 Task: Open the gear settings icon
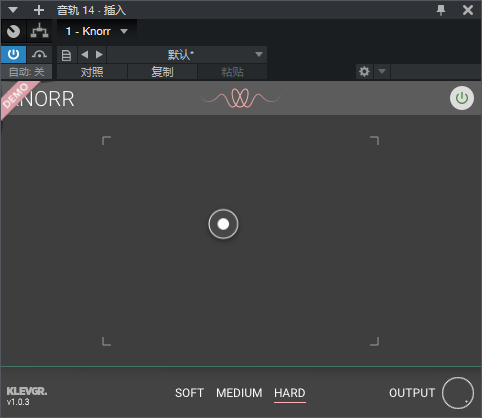364,71
